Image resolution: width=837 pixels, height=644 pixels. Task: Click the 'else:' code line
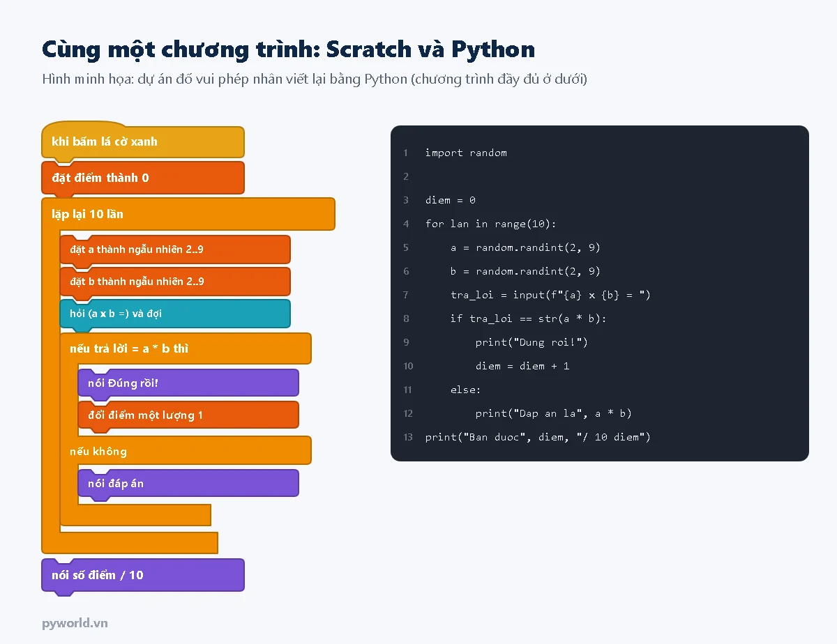point(466,390)
